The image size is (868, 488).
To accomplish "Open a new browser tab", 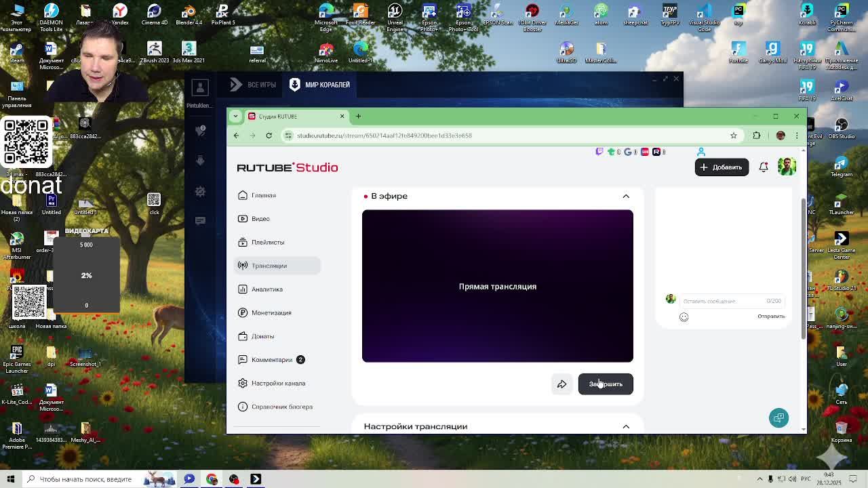I will click(x=358, y=117).
